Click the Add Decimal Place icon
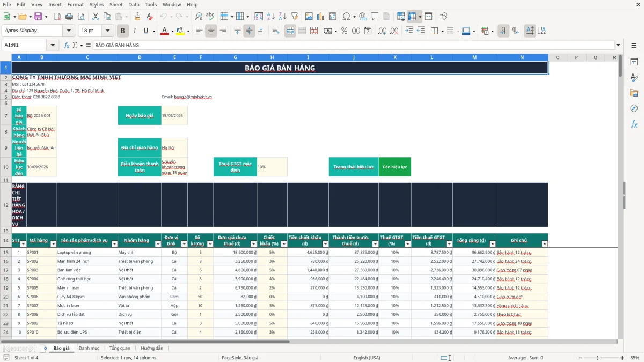644x362 pixels. click(x=382, y=31)
